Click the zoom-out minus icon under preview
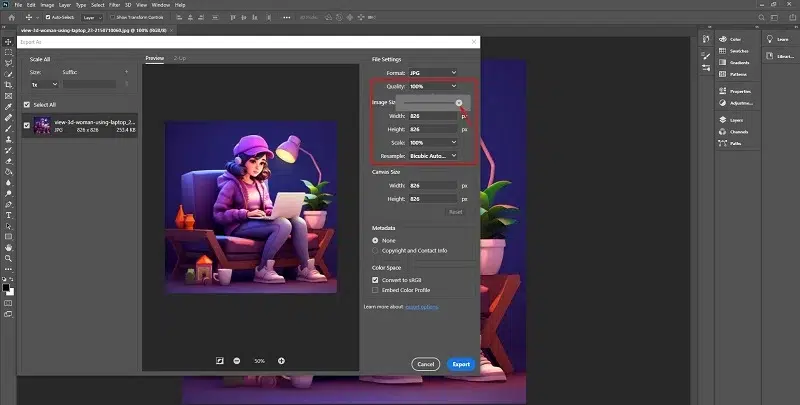 pyautogui.click(x=237, y=361)
